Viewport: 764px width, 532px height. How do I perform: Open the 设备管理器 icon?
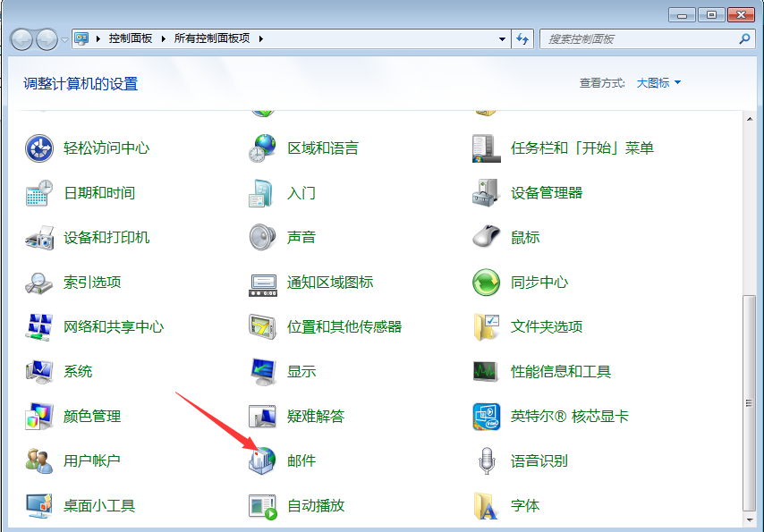pos(487,193)
